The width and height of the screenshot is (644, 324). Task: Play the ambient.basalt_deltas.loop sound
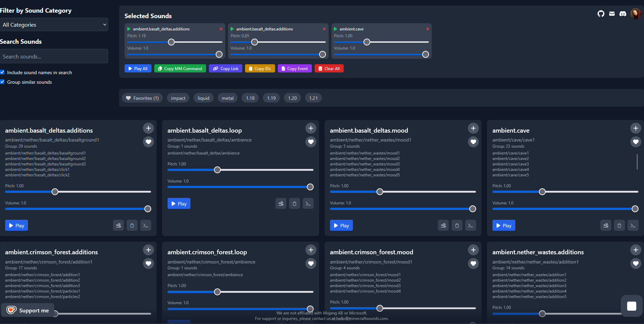(x=179, y=203)
